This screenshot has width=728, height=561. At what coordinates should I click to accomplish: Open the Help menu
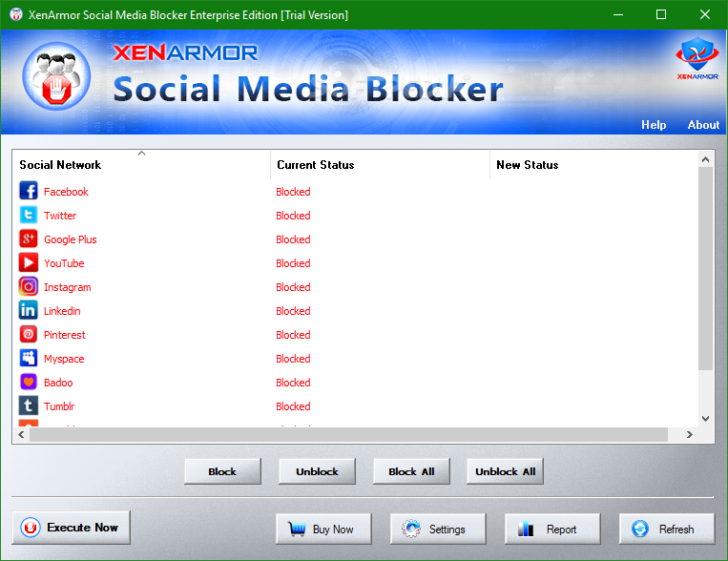coord(654,124)
